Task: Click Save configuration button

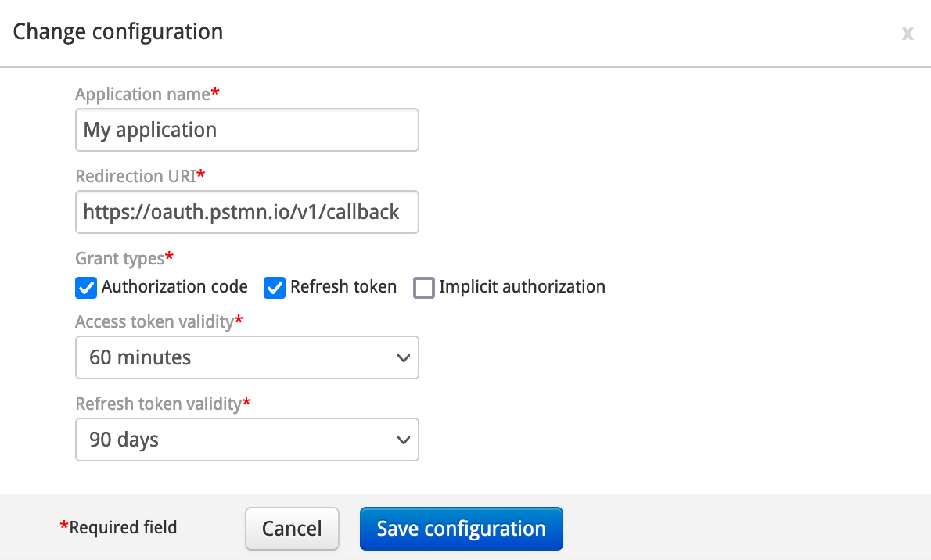Action: point(461,529)
